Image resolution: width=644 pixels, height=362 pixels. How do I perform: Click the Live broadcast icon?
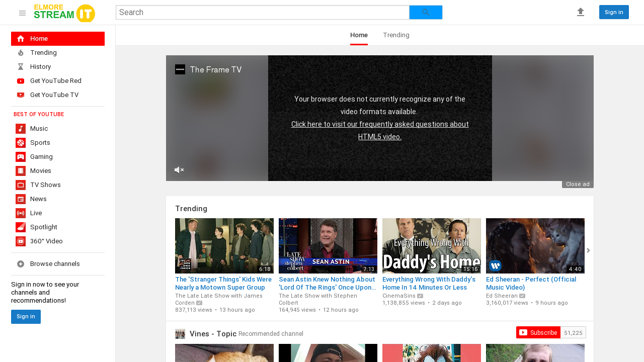pyautogui.click(x=21, y=213)
